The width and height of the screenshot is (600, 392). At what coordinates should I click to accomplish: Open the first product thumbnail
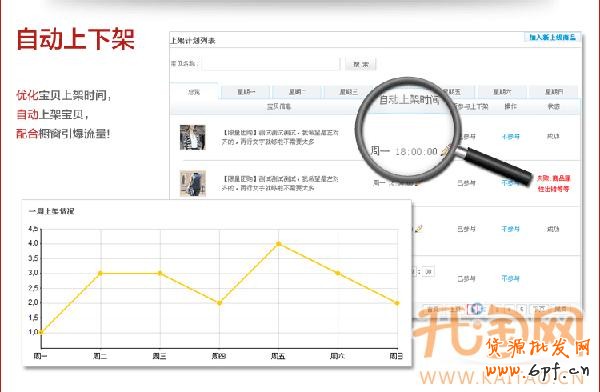(x=192, y=137)
